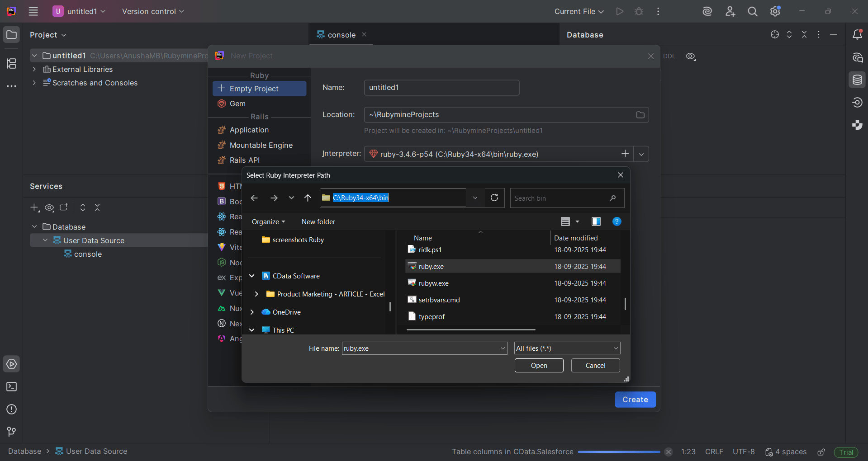Open the Terminal tool window icon
868x461 pixels.
coord(11,387)
